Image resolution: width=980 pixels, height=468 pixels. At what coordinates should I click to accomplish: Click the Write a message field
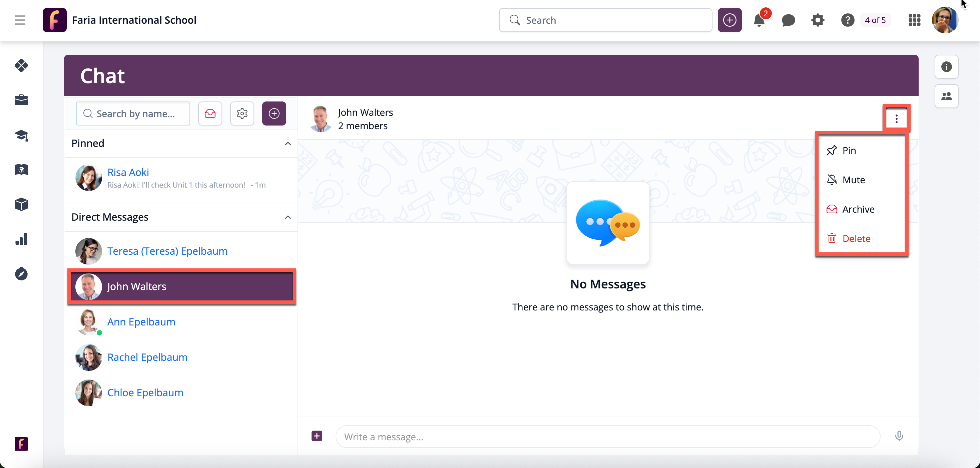point(607,437)
